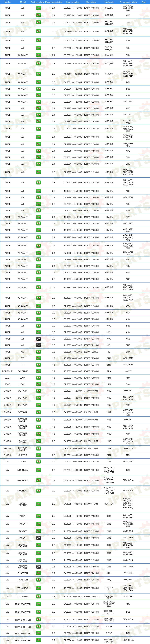Screen dimensions: 150x644
Task: Click the petrol icon in A6 ATX, BBG row
Action: 38,198
